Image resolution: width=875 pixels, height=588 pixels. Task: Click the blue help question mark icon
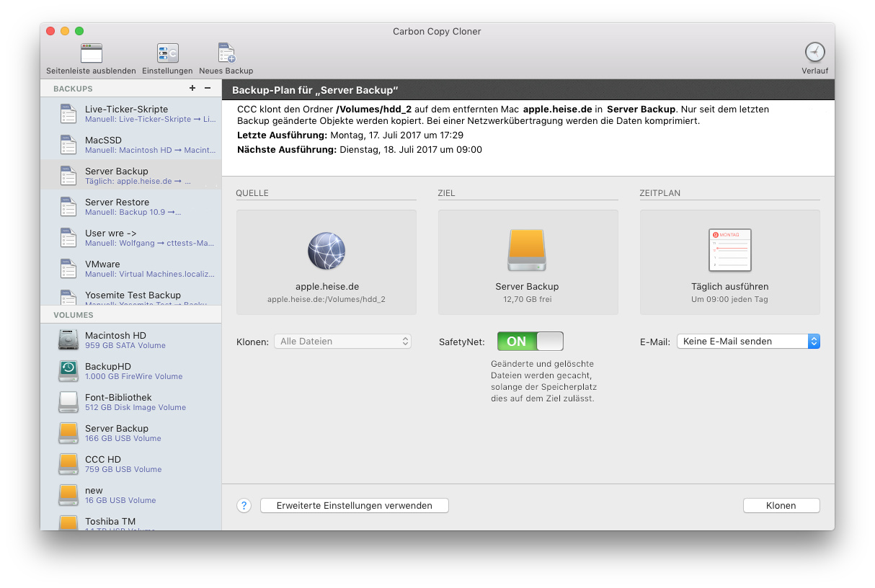tap(244, 506)
